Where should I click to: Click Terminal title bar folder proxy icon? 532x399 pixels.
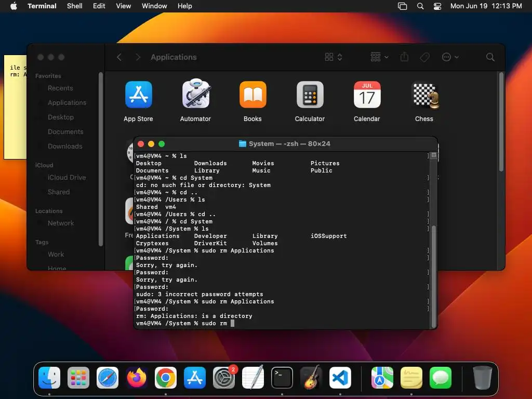click(243, 144)
